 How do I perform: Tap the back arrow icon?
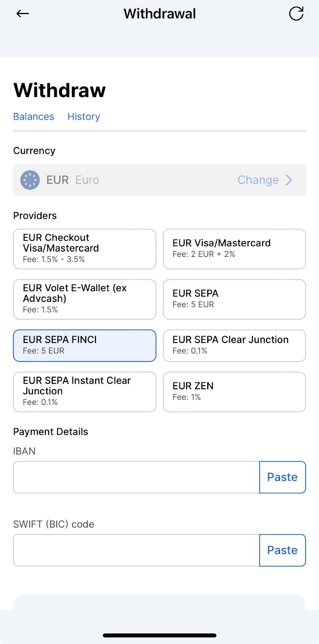23,14
